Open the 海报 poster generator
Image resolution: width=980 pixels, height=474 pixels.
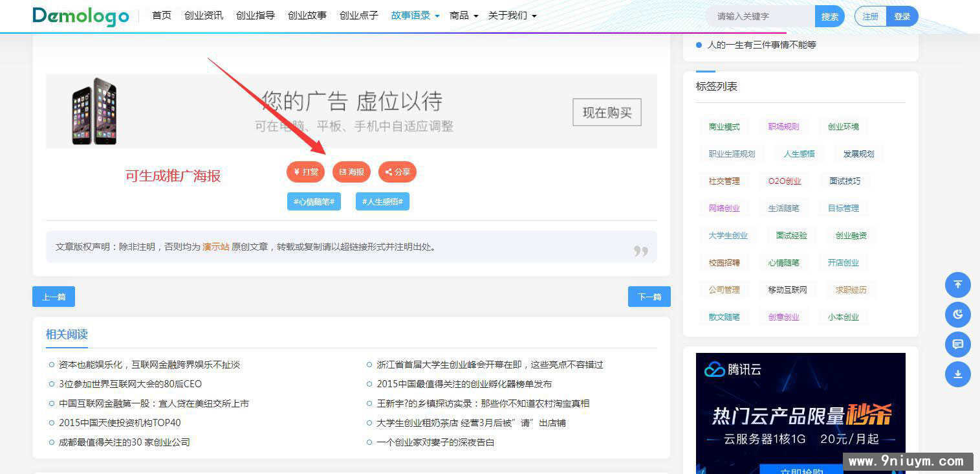point(351,172)
